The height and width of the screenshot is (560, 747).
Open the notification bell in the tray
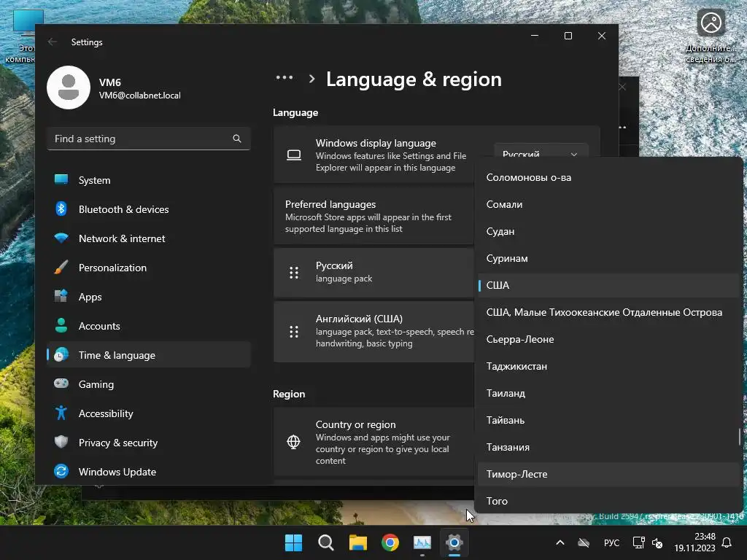click(727, 542)
